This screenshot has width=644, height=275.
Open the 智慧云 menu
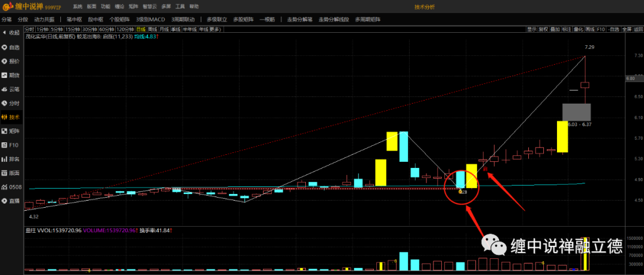click(x=150, y=7)
